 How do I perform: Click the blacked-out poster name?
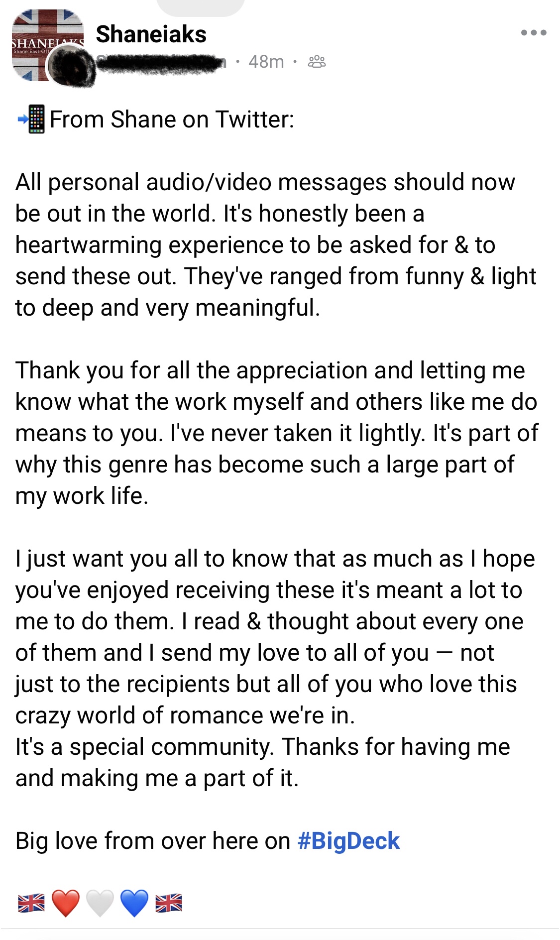click(x=160, y=63)
